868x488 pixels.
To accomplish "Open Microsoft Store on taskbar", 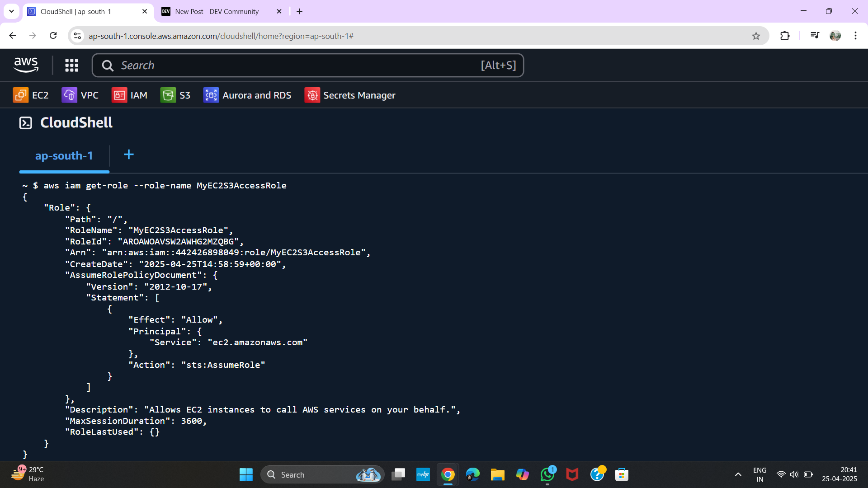I will 622,475.
